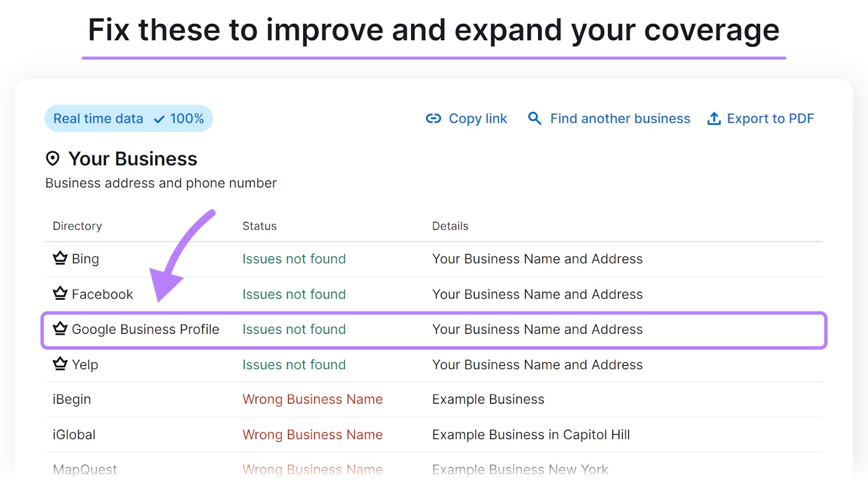Click the Details column header
This screenshot has height=488, width=868.
(450, 226)
